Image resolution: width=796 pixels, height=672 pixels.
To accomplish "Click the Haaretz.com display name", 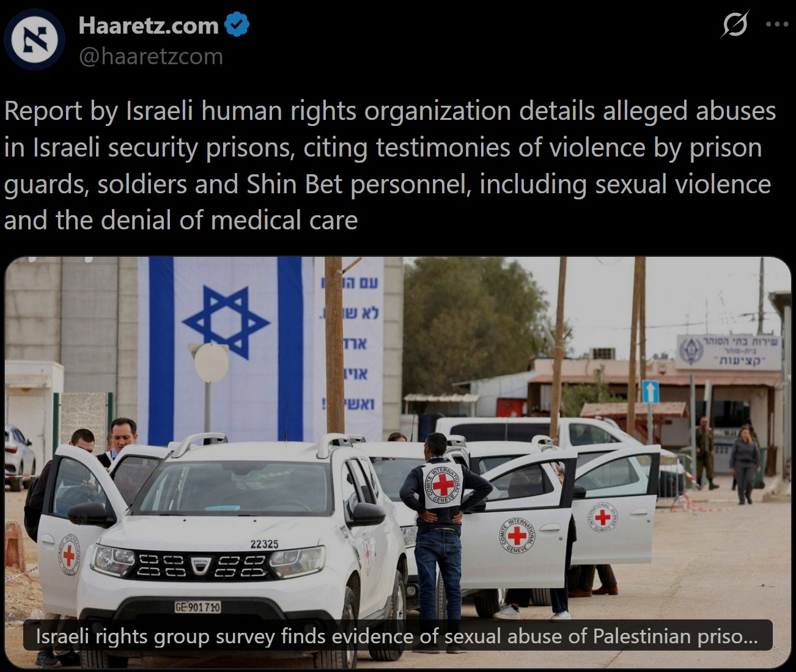I will [149, 25].
